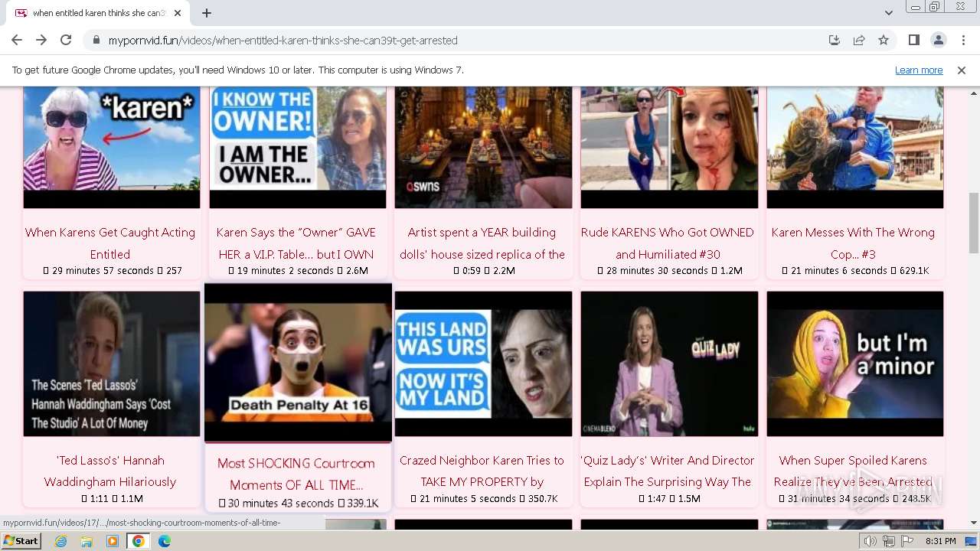Image resolution: width=980 pixels, height=551 pixels.
Task: Click the scrollbar down arrow
Action: pos(974,523)
